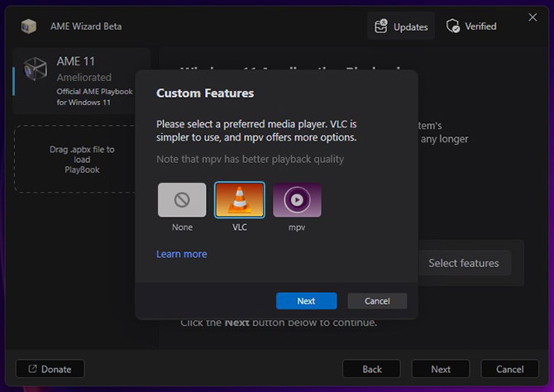Go Back in the wizard footer
Screen dimensions: 554x392
pos(372,369)
